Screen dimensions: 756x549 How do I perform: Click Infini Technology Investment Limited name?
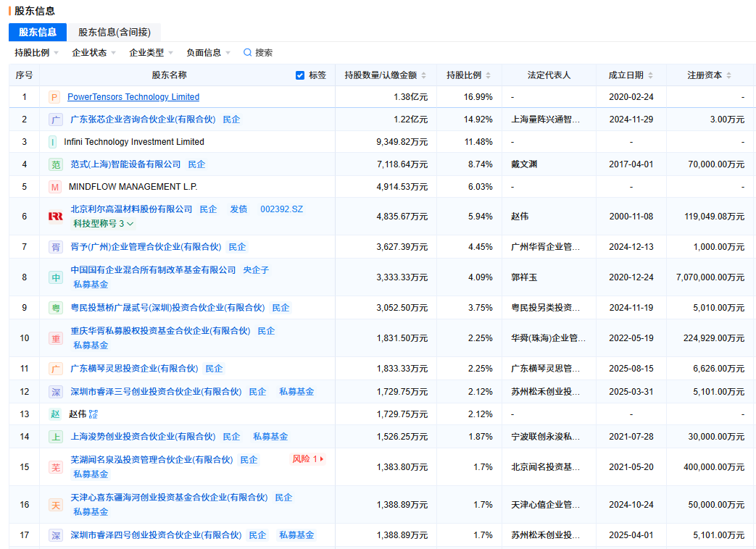click(x=134, y=141)
